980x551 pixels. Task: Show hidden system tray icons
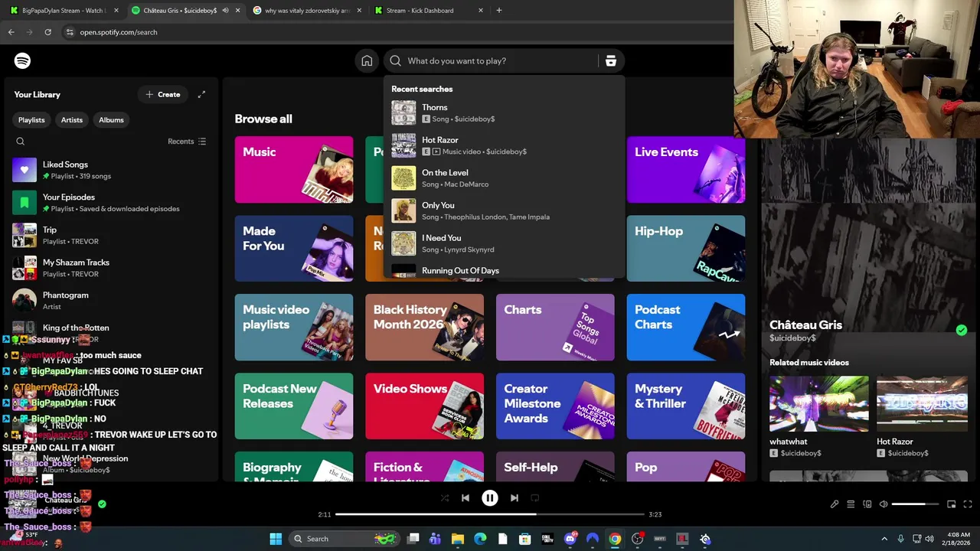pyautogui.click(x=884, y=539)
